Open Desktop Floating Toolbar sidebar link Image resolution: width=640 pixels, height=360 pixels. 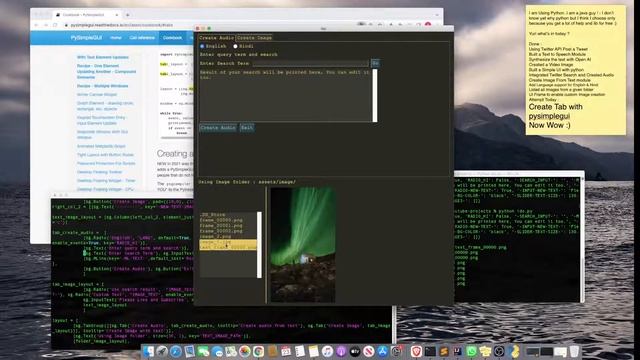(x=100, y=172)
